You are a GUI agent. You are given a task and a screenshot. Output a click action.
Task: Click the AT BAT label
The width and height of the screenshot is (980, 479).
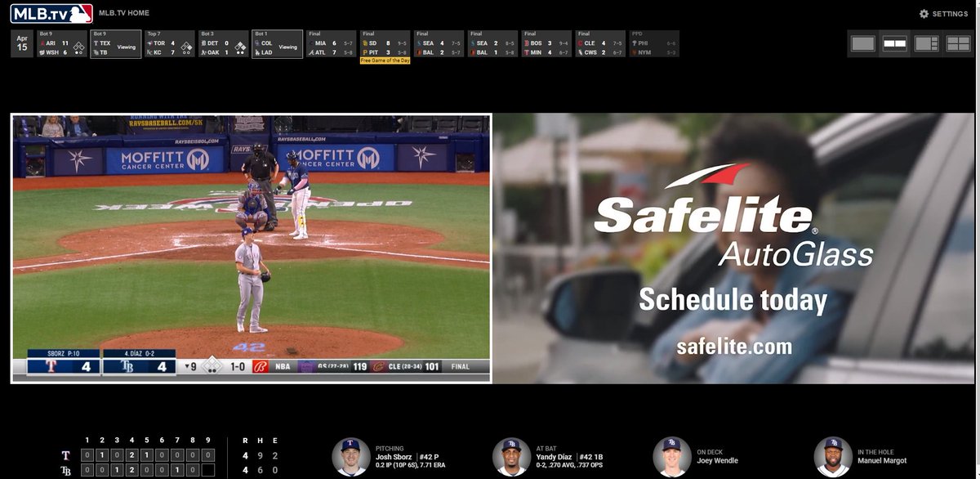tap(548, 449)
